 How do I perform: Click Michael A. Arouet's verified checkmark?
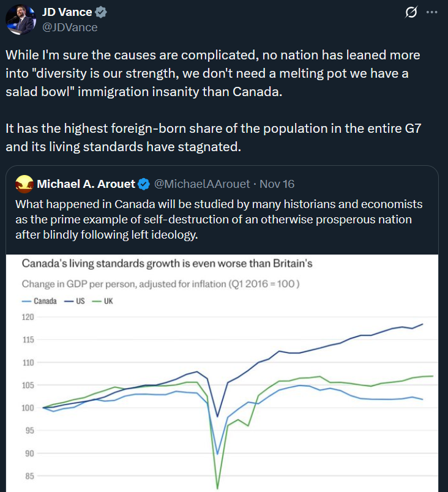(143, 182)
